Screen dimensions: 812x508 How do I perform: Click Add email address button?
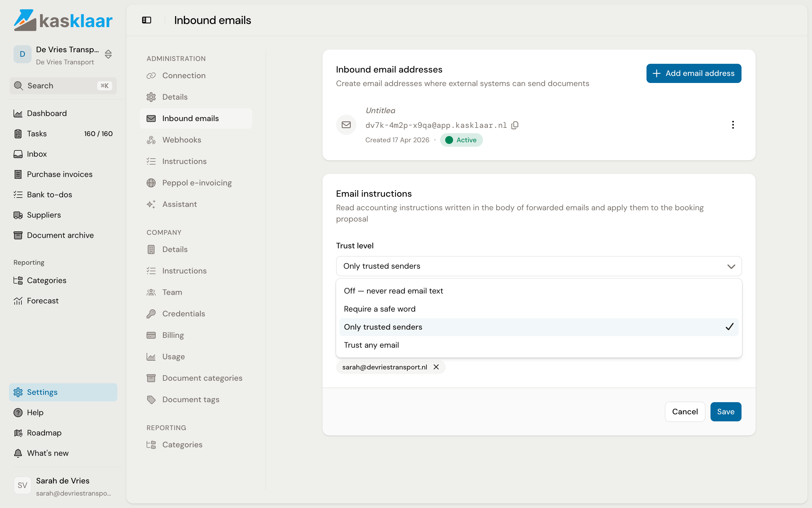click(x=694, y=73)
